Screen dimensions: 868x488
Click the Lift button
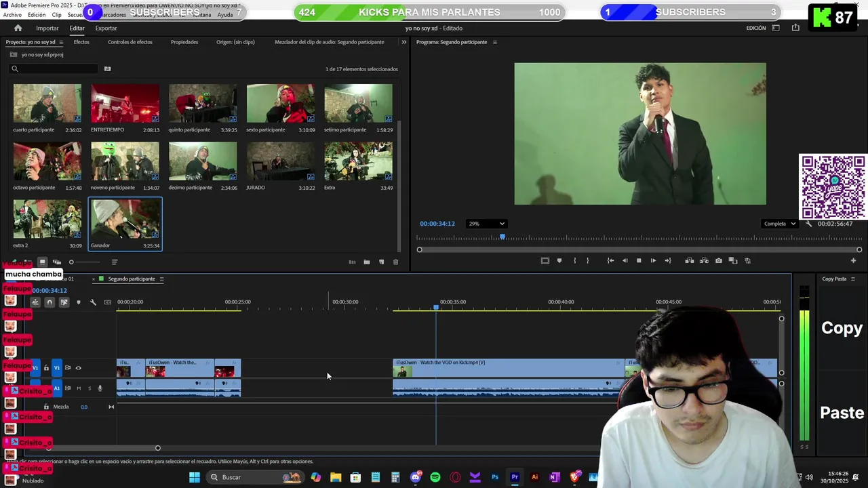pos(690,260)
